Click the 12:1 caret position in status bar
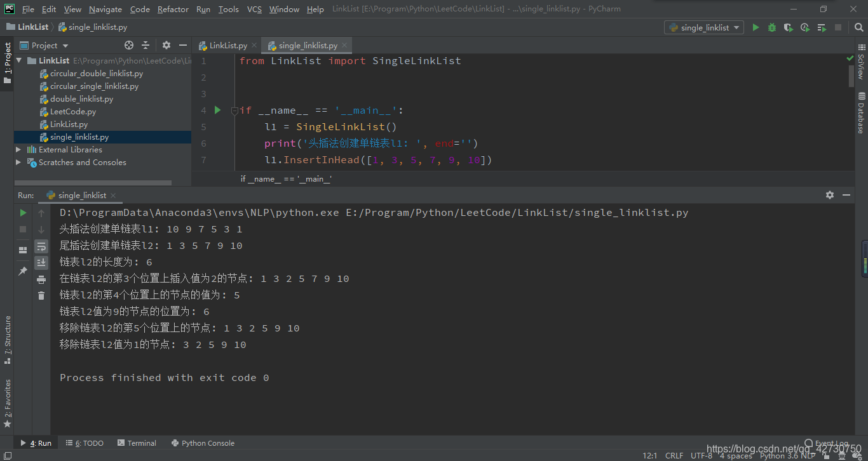Image resolution: width=868 pixels, height=461 pixels. pos(650,455)
